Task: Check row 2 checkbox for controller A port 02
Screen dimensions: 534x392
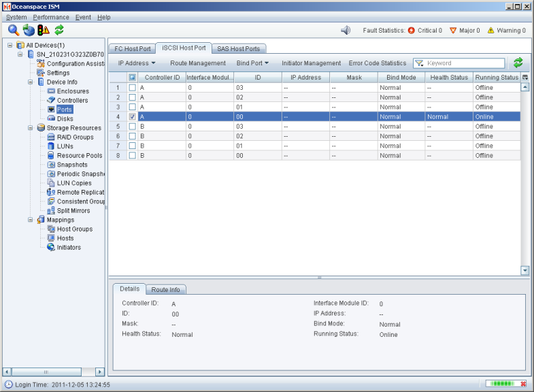Action: 133,97
